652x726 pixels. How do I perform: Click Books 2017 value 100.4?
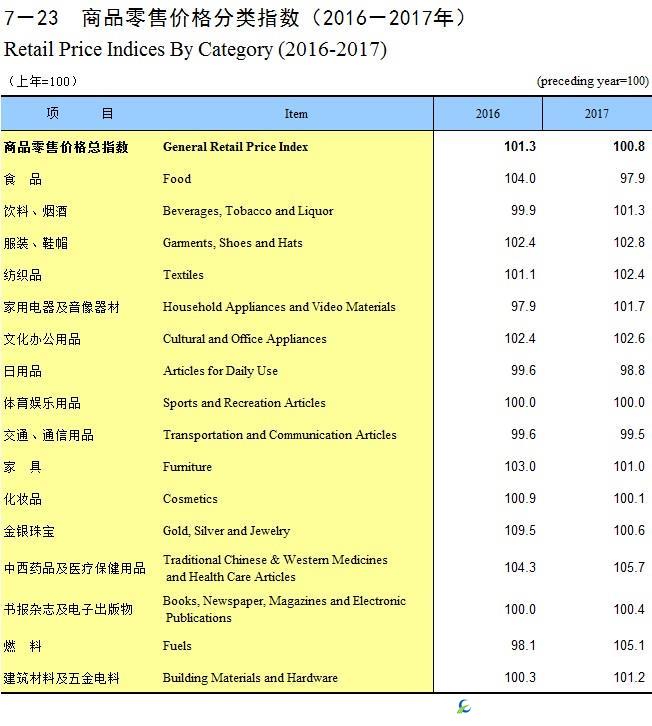pyautogui.click(x=629, y=609)
